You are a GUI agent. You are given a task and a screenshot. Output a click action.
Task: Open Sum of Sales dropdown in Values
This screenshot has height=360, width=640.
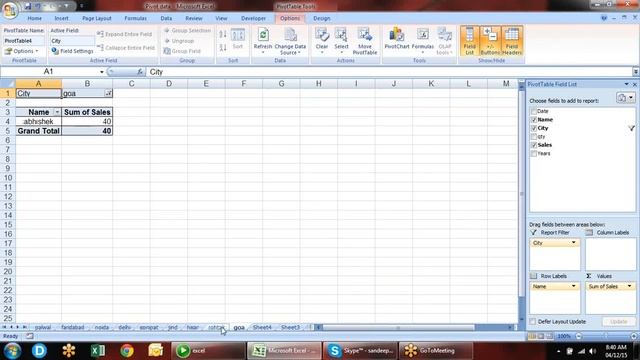pos(629,287)
